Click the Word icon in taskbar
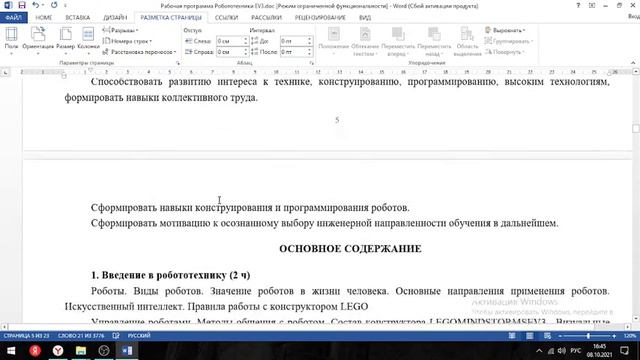640x360 pixels. pyautogui.click(x=127, y=351)
